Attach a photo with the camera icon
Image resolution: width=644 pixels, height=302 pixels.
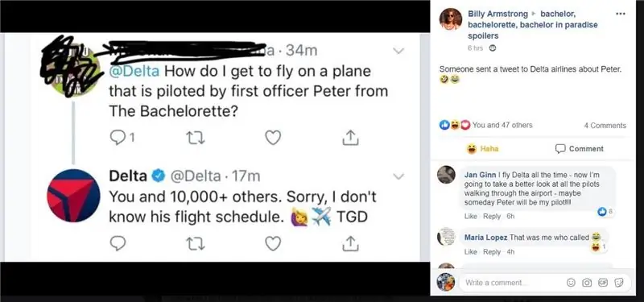click(x=587, y=283)
